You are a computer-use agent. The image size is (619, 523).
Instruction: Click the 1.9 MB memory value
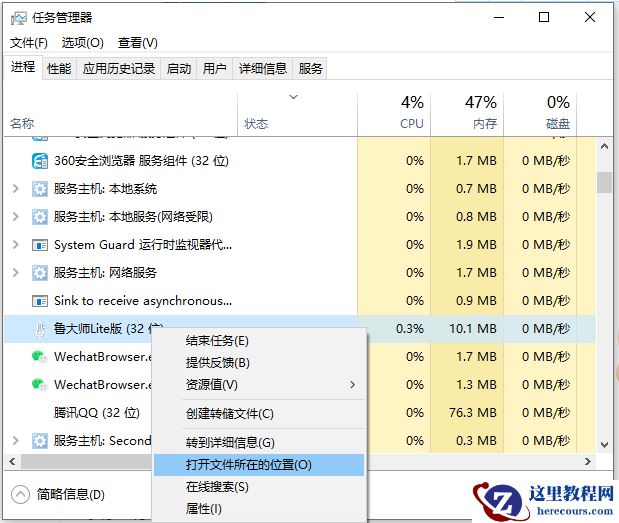tap(476, 245)
